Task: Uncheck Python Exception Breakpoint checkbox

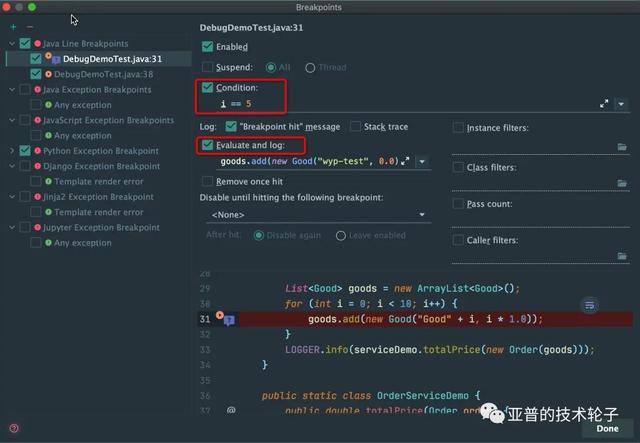Action: click(x=25, y=151)
